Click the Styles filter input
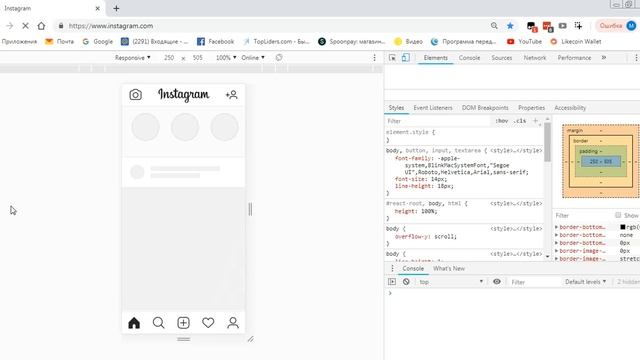This screenshot has height=360, width=640. tap(438, 121)
